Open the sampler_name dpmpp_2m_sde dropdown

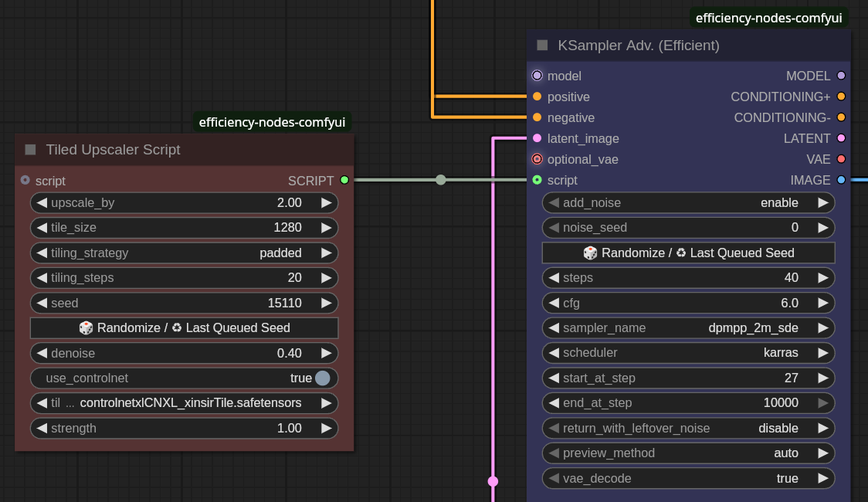(688, 327)
